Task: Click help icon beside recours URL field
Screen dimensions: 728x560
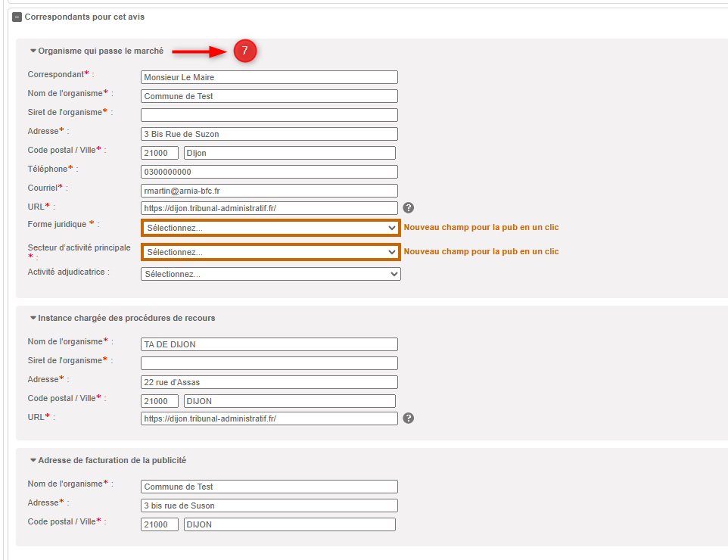Action: pos(409,418)
